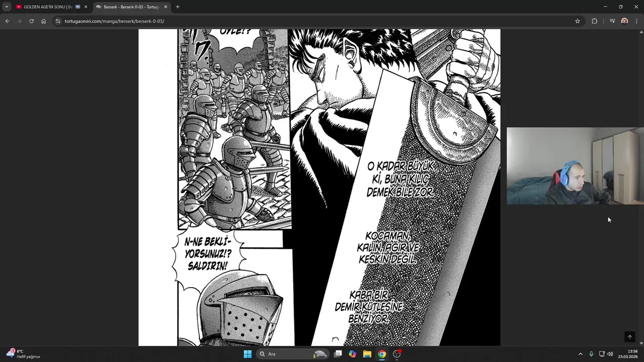
Task: Open the Chrome profile avatar menu
Action: [x=624, y=21]
